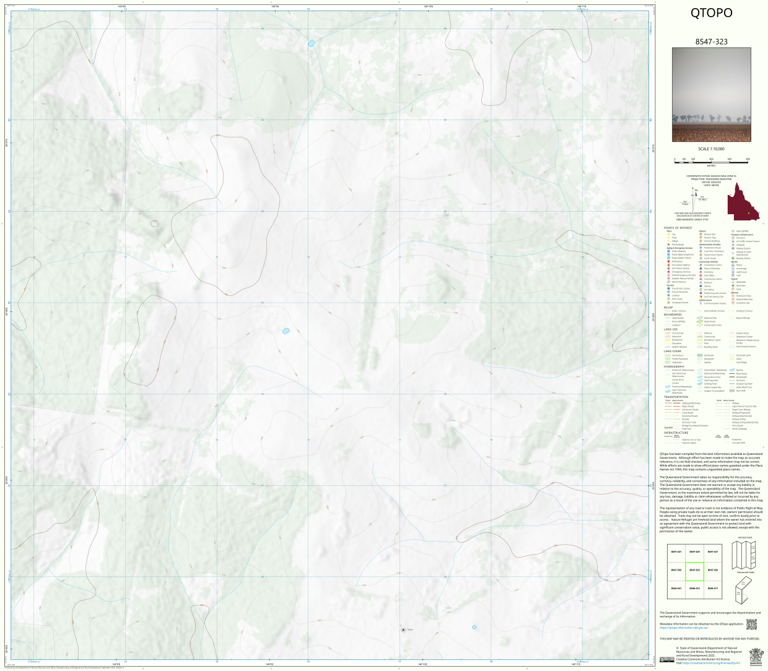Viewport: 768px width, 671px height.
Task: Click the QR code for QTopo application
Action: 751,624
